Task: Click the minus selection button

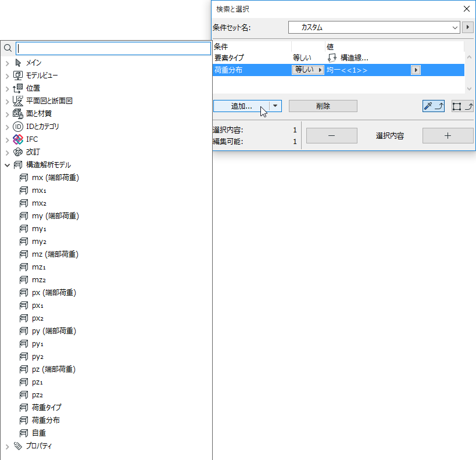Action: click(x=331, y=136)
